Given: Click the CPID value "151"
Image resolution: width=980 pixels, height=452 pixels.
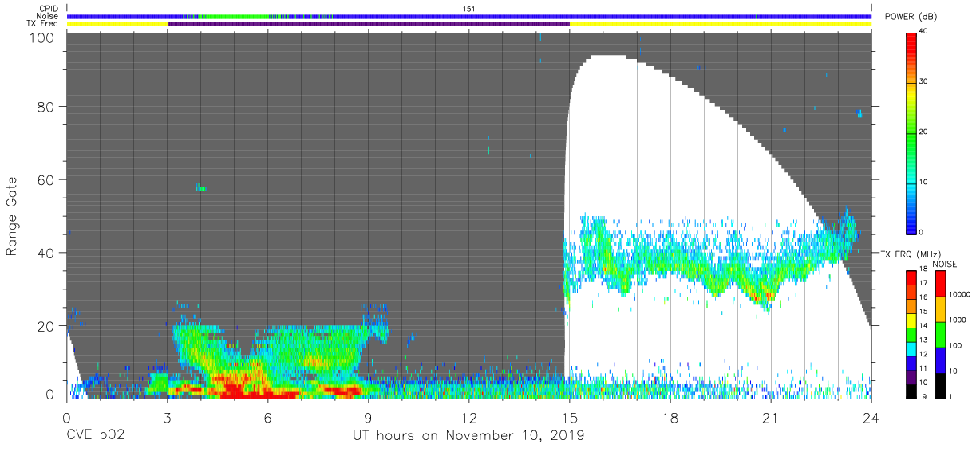Looking at the screenshot, I should pos(469,9).
